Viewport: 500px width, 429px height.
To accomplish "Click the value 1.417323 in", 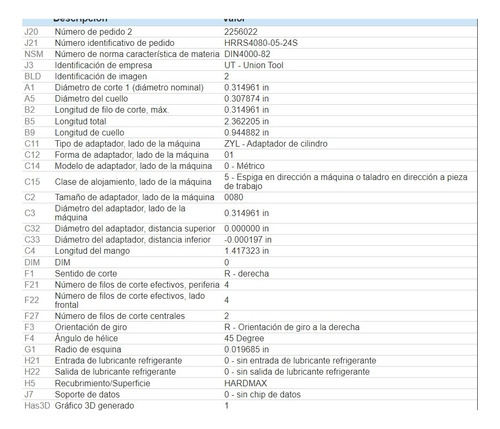I will click(x=246, y=251).
